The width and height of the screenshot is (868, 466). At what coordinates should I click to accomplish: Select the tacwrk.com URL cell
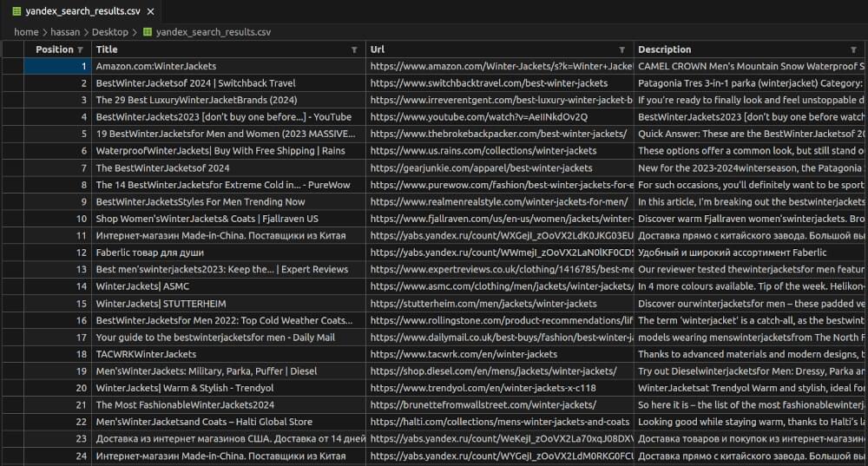click(499, 354)
